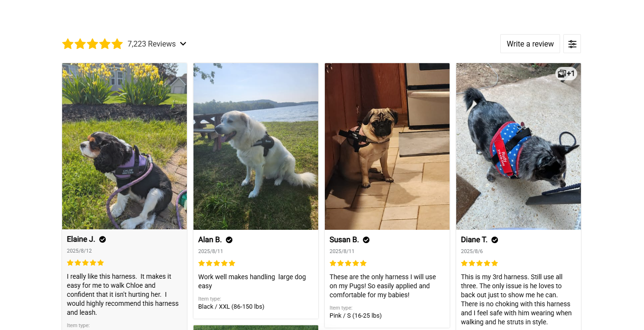Click the verified badge beside Elaine J.
The height and width of the screenshot is (330, 644).
pos(102,239)
